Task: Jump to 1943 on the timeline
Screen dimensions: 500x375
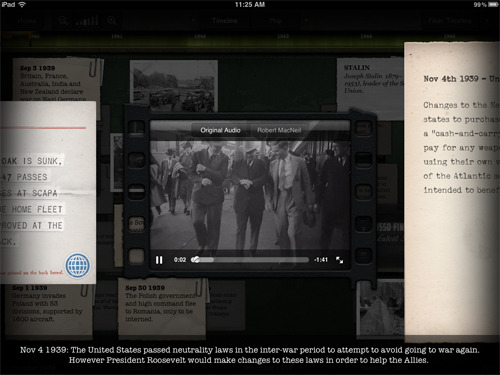Action: click(x=283, y=36)
